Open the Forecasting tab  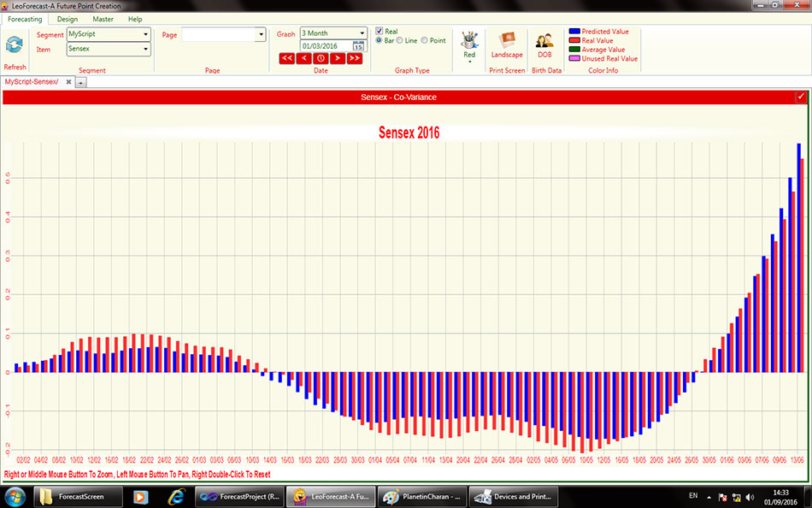tap(25, 19)
